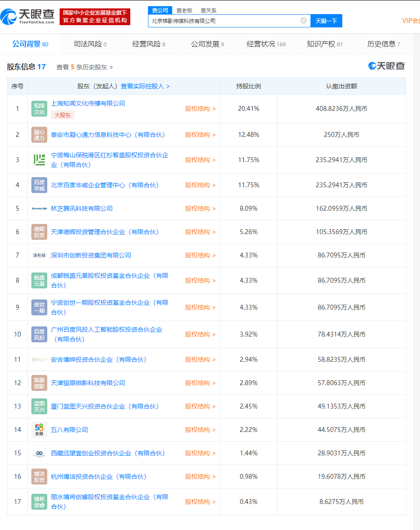Click the 百度风投 shareholder logo icon

39,334
